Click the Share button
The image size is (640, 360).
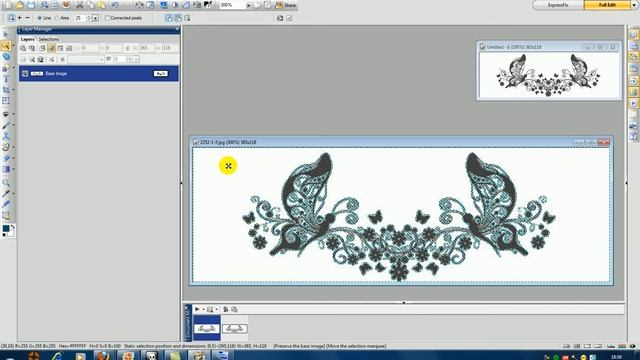click(x=286, y=5)
